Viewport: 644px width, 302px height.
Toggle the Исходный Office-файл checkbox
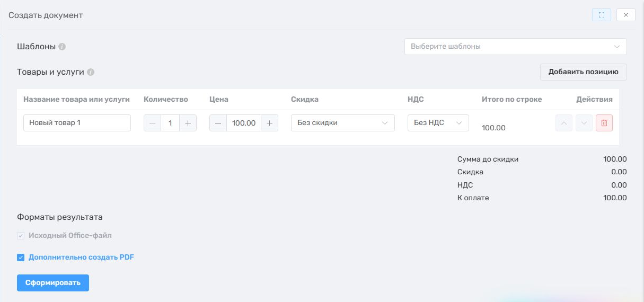[21, 235]
